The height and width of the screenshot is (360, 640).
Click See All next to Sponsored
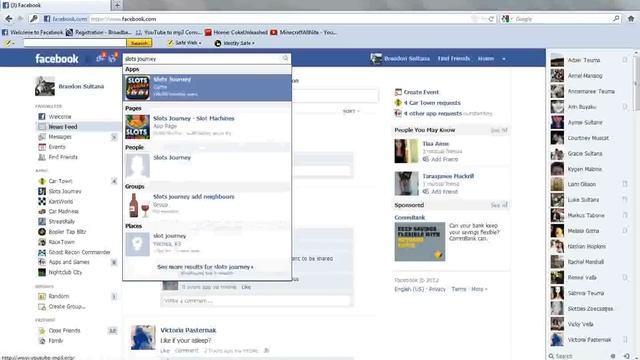click(499, 205)
